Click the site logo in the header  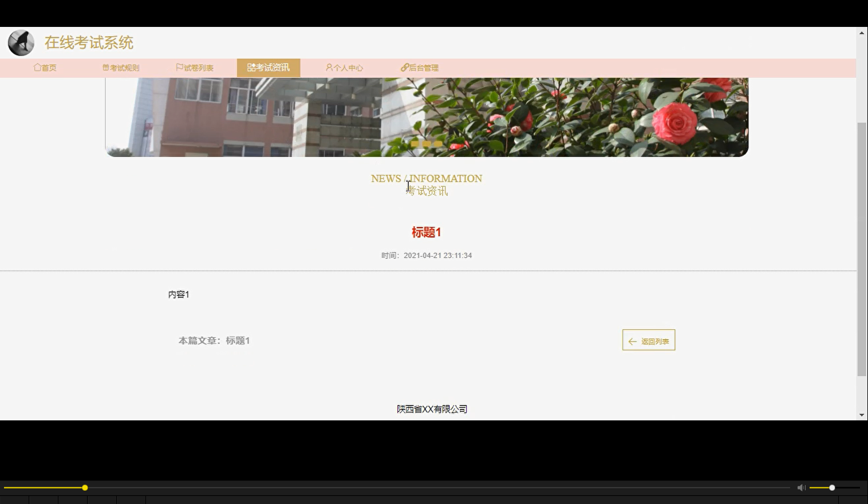pyautogui.click(x=21, y=42)
